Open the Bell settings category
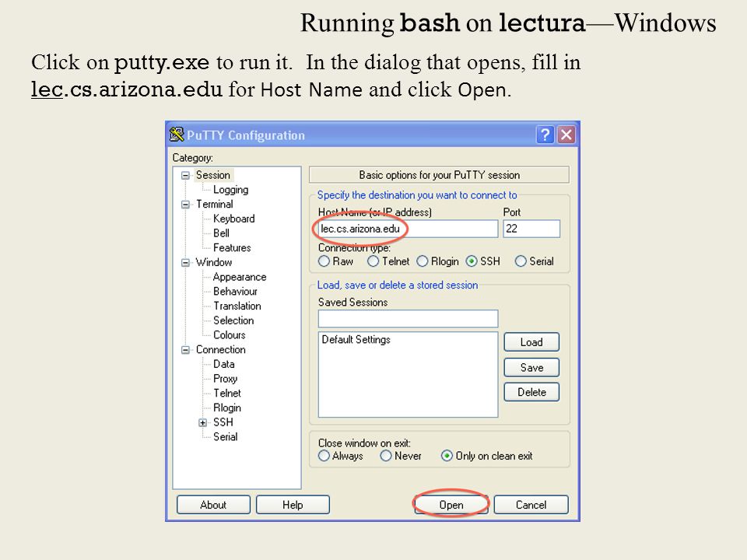This screenshot has width=747, height=560. (221, 233)
